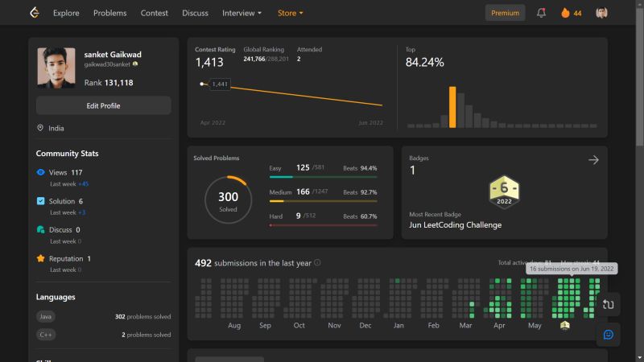644x362 pixels.
Task: Click the India location pin icon
Action: click(x=39, y=128)
